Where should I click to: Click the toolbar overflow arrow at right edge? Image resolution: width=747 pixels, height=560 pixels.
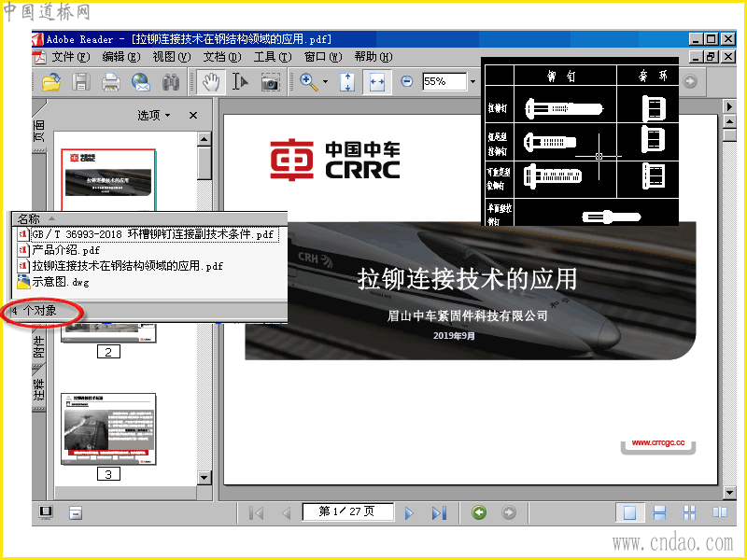(x=729, y=105)
